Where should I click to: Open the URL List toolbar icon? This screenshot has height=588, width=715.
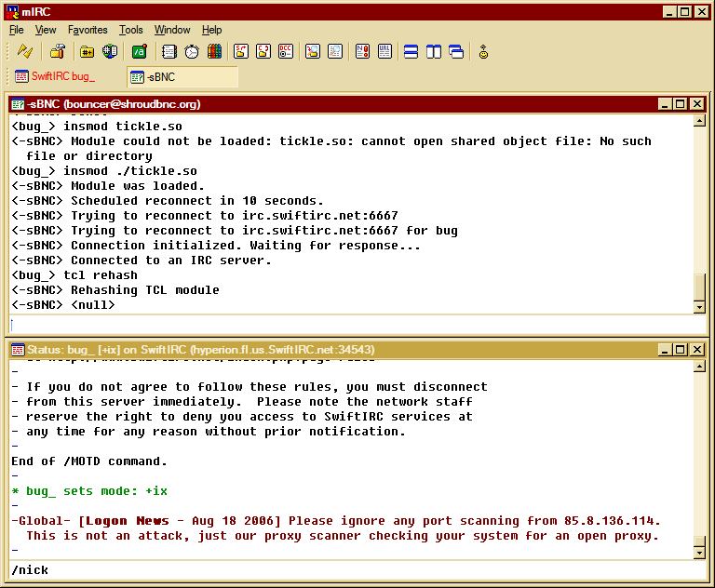click(384, 51)
